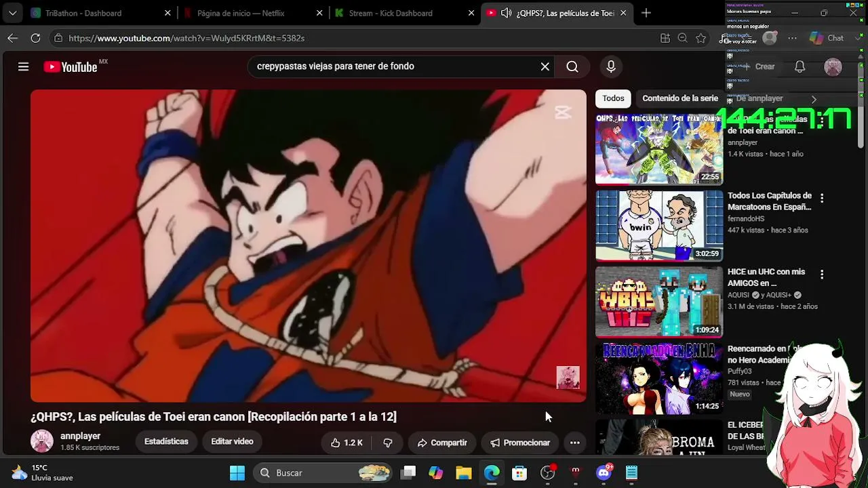Click the video player to pause
The height and width of the screenshot is (488, 868).
(x=309, y=246)
